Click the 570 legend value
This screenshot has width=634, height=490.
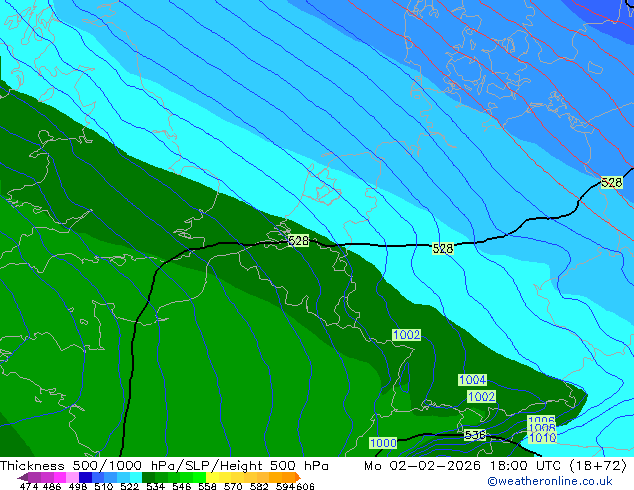click(233, 486)
